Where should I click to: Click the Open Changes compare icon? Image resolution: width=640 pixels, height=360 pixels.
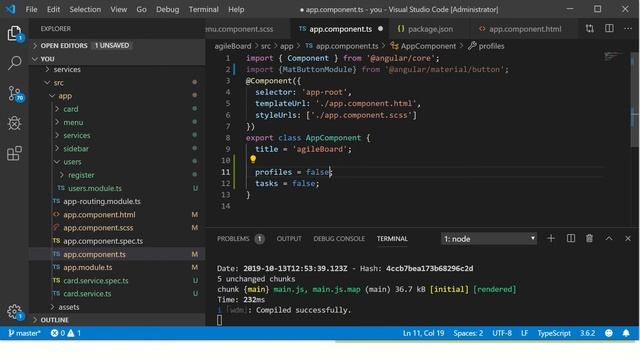pyautogui.click(x=589, y=29)
